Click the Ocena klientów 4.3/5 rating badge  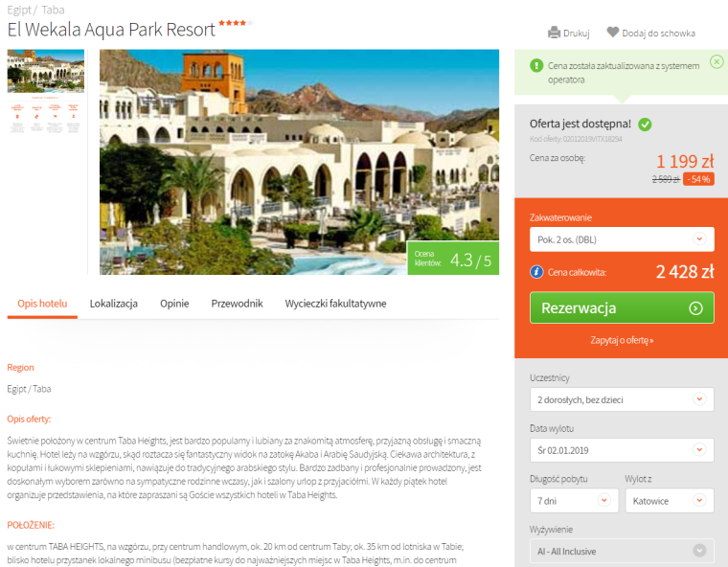pyautogui.click(x=453, y=259)
